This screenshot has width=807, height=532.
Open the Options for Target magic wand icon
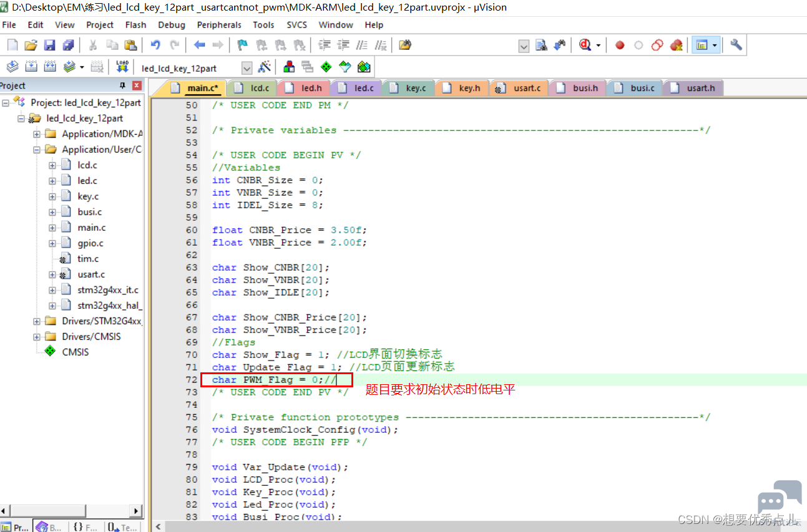265,67
